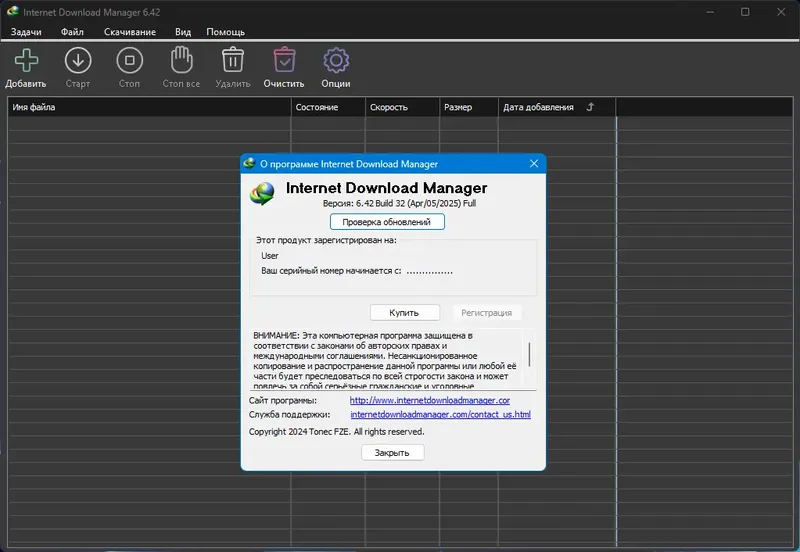Click the Стоп square icon
The height and width of the screenshot is (552, 800).
click(x=129, y=61)
